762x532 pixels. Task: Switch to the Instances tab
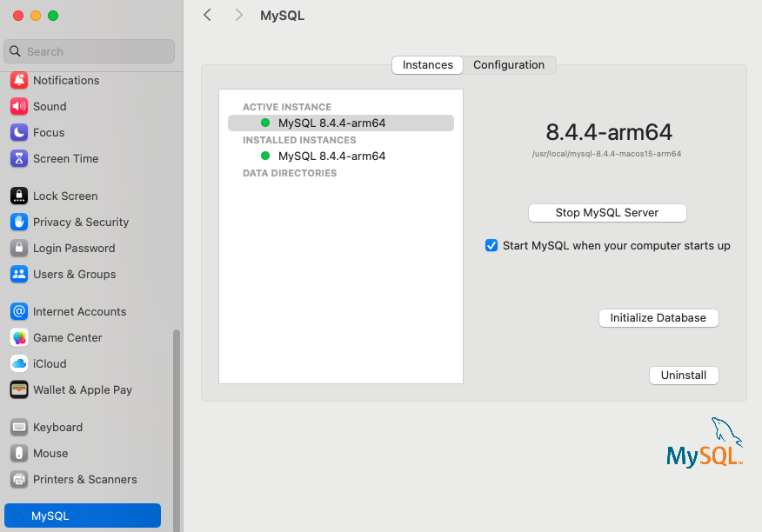tap(428, 65)
